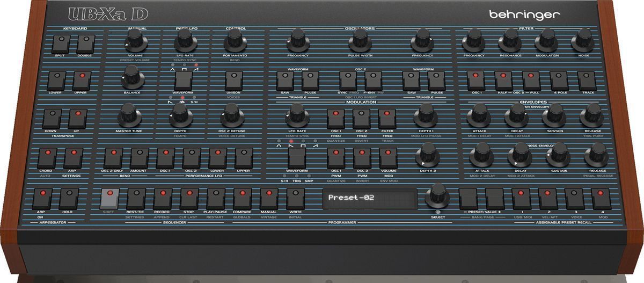Click the Play/Pause sequencer button
The height and width of the screenshot is (283, 644).
[216, 199]
